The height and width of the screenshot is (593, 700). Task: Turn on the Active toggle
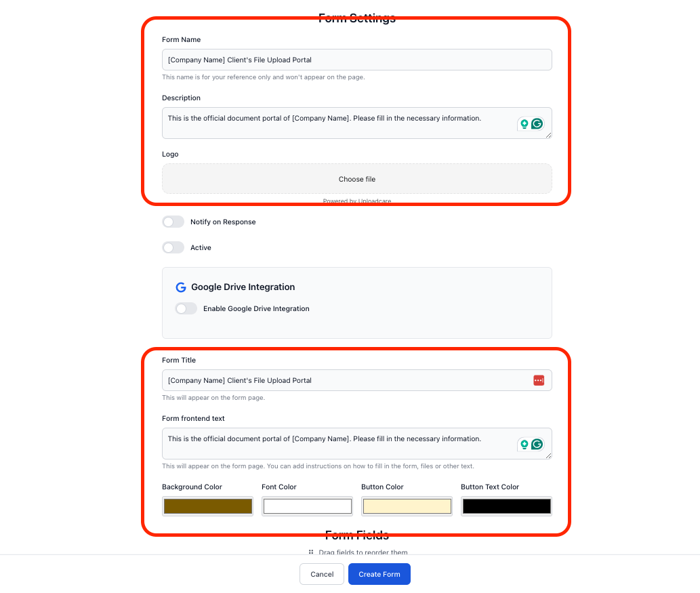[173, 247]
